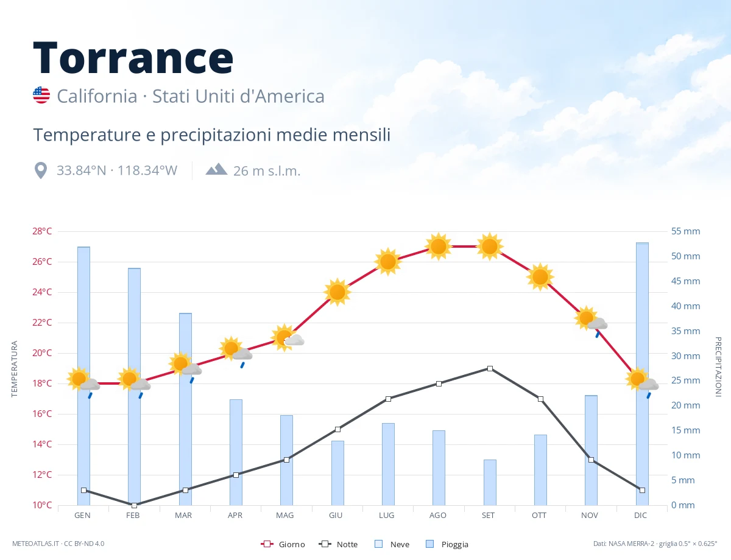Screen dimensions: 731x560
Task: Click the January sun-cloud-rain weather icon
Action: click(83, 382)
